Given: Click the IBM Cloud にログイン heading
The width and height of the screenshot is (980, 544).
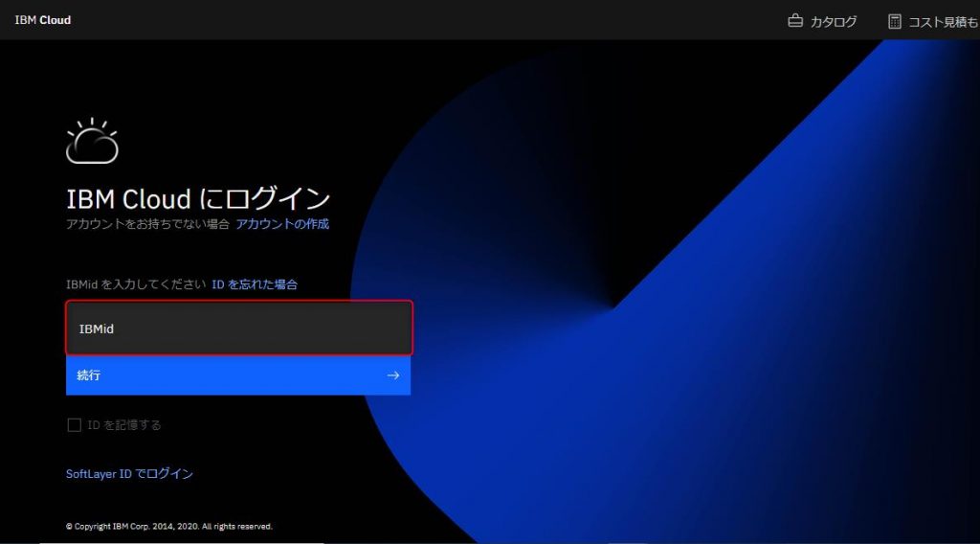Looking at the screenshot, I should coord(198,199).
